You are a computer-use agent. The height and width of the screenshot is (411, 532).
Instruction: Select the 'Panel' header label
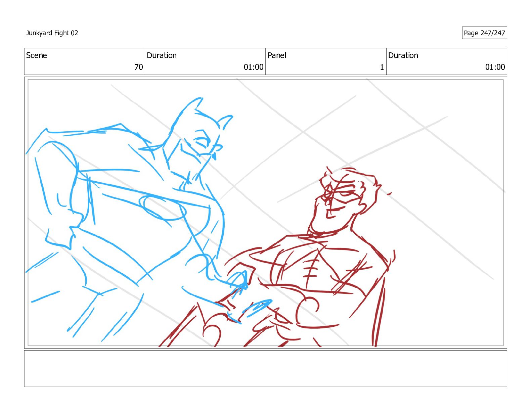pos(277,55)
